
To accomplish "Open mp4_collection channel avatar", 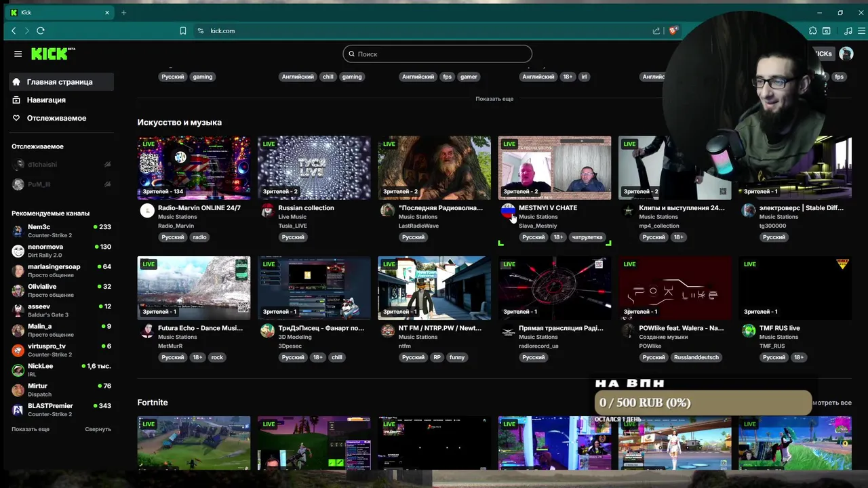I will click(628, 210).
